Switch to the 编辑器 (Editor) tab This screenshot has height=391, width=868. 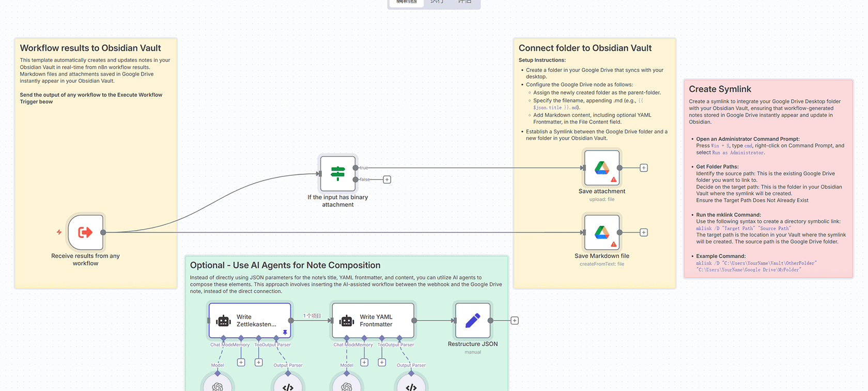[406, 2]
